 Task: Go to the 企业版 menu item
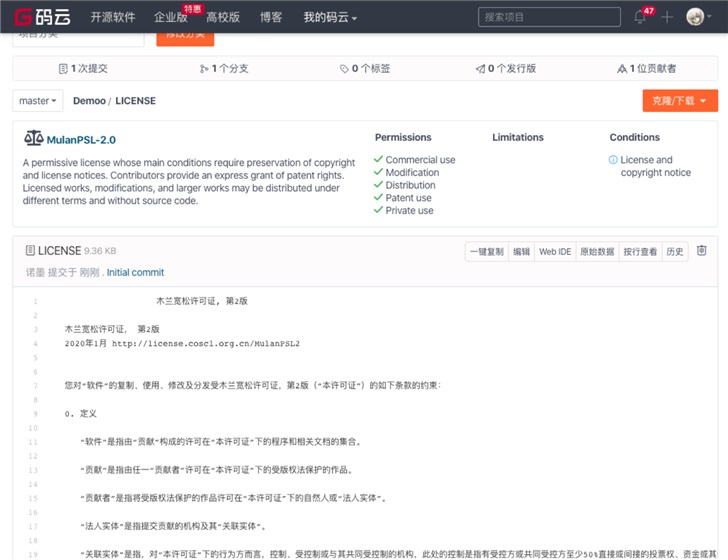click(x=171, y=17)
